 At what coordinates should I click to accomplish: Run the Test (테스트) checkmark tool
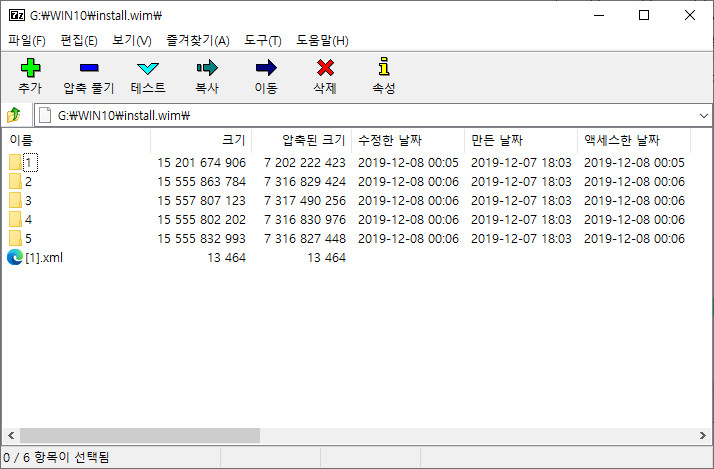148,68
